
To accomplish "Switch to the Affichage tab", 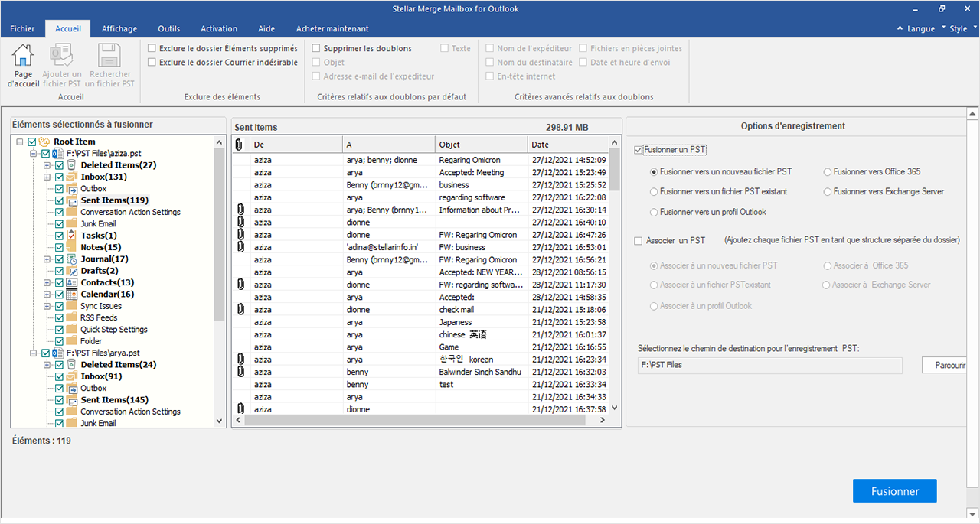I will pos(119,29).
